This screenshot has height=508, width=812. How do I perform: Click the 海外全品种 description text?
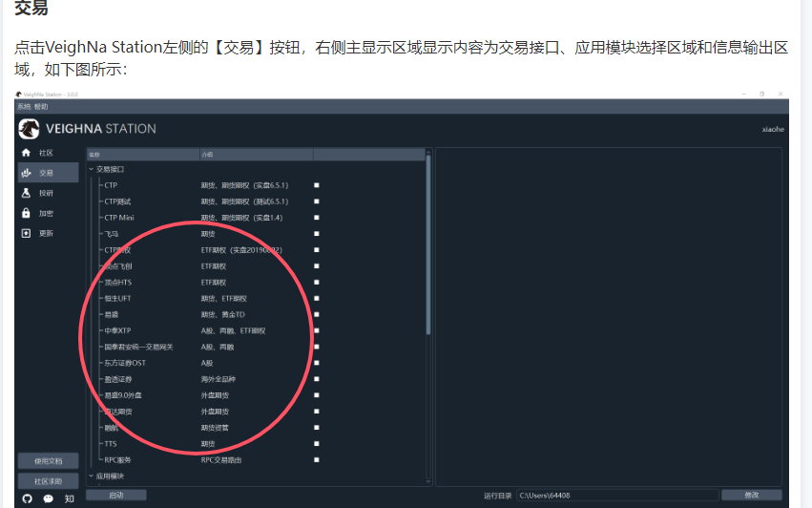click(x=218, y=379)
